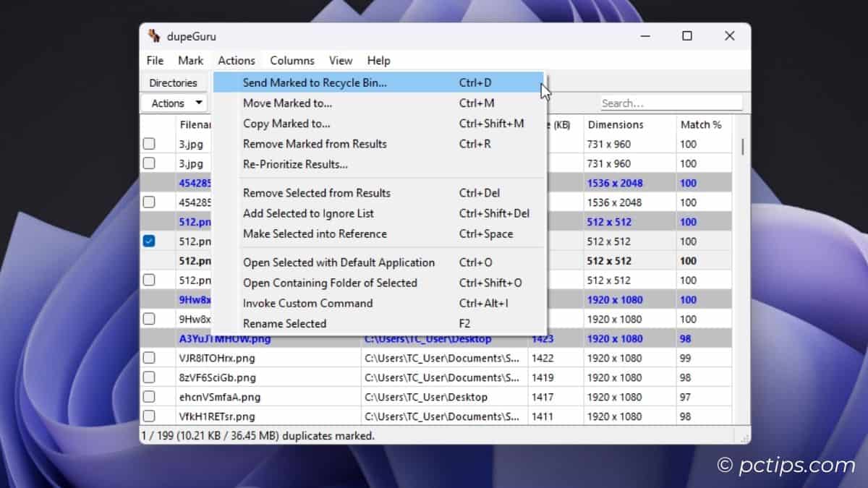Open the Mark menu
This screenshot has width=868, height=488.
click(x=190, y=61)
